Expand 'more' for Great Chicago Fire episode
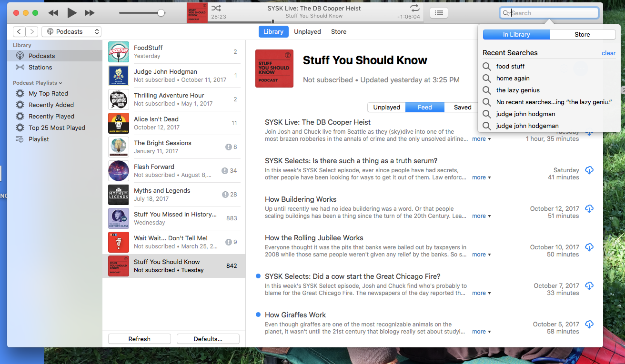 tap(481, 293)
